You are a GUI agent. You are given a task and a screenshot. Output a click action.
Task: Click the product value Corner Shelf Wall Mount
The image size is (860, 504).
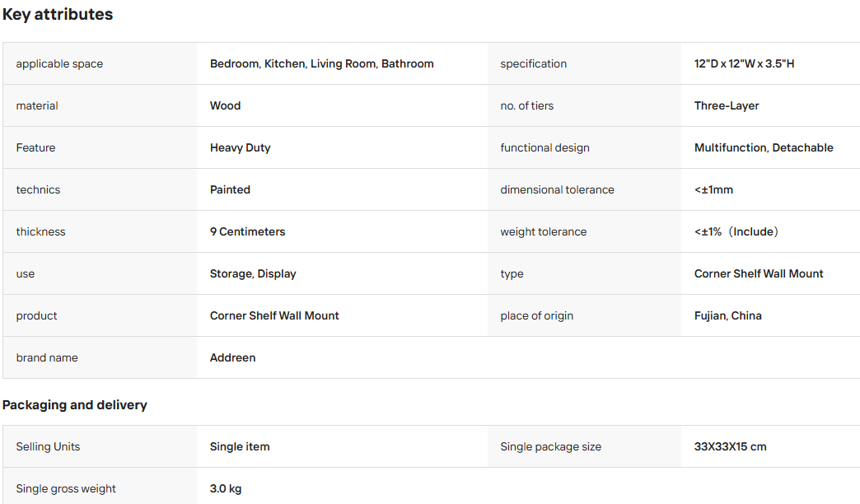pyautogui.click(x=275, y=316)
